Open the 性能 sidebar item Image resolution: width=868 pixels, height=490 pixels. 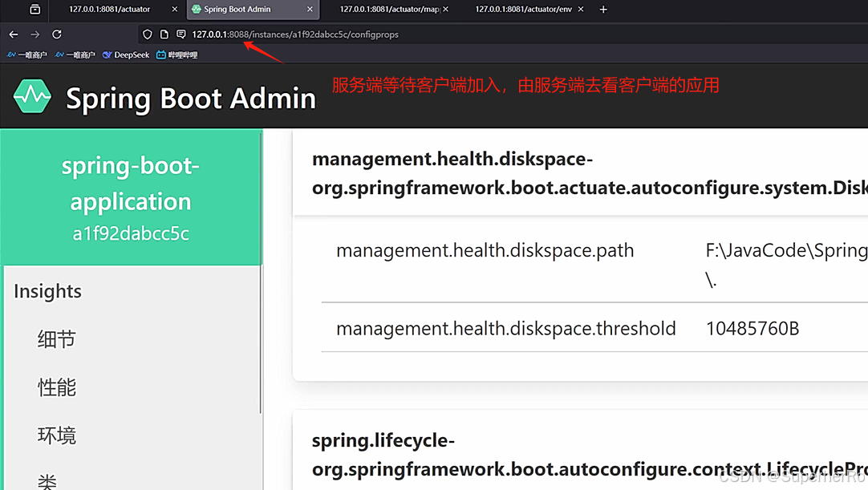click(x=56, y=387)
